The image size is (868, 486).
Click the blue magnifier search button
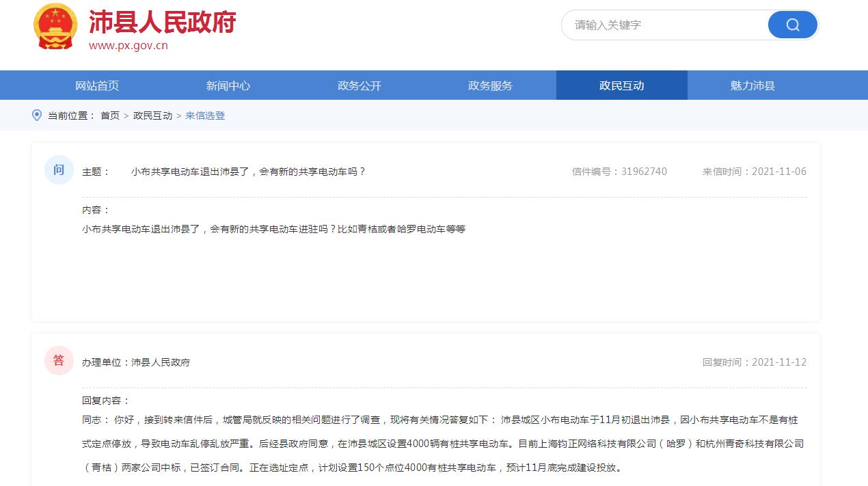[792, 25]
